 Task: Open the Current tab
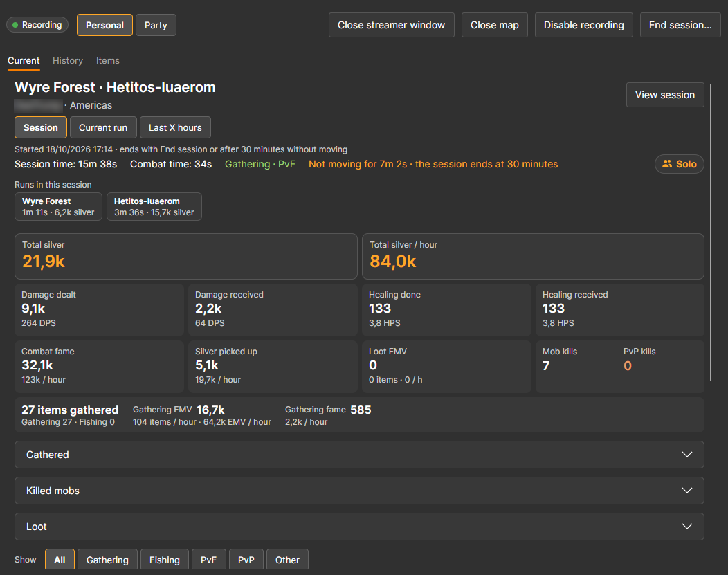pos(24,61)
